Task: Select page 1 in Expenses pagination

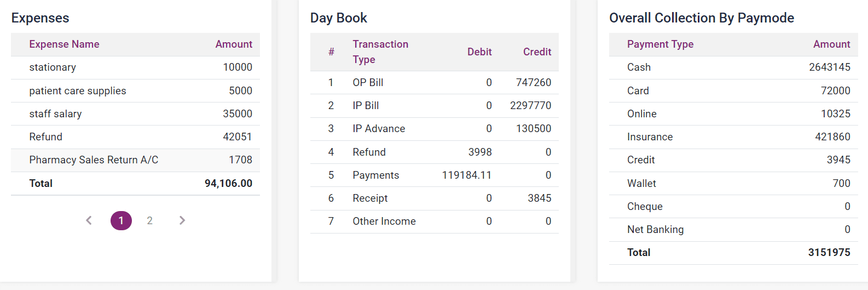Action: (x=121, y=220)
